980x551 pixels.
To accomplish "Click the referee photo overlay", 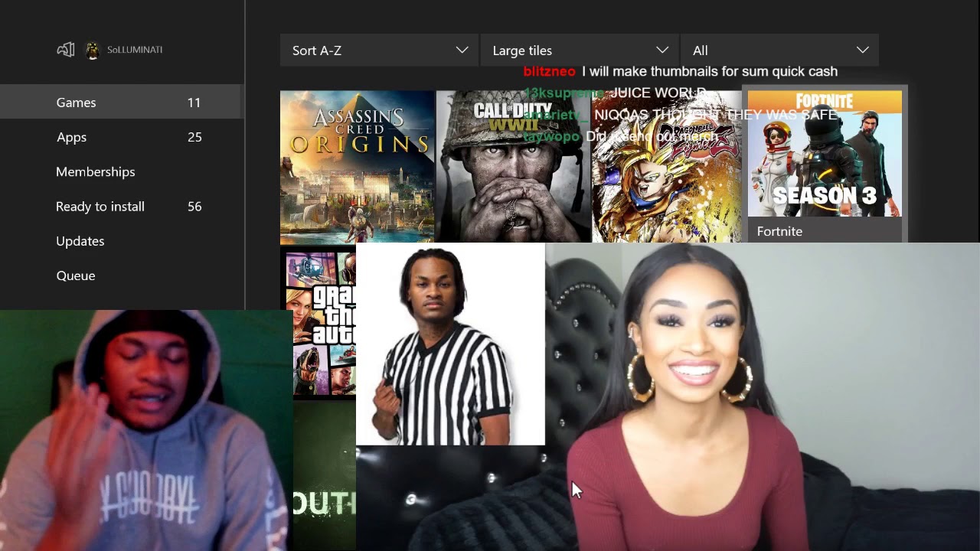I will click(450, 344).
